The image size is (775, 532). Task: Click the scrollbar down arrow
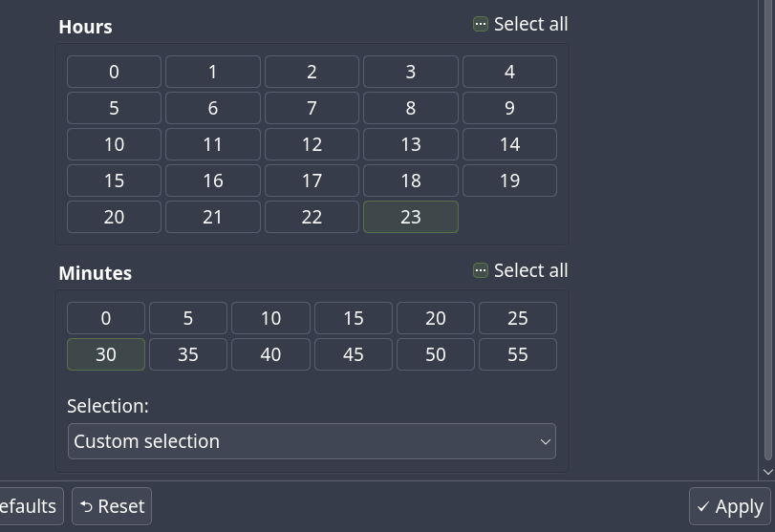coord(767,472)
